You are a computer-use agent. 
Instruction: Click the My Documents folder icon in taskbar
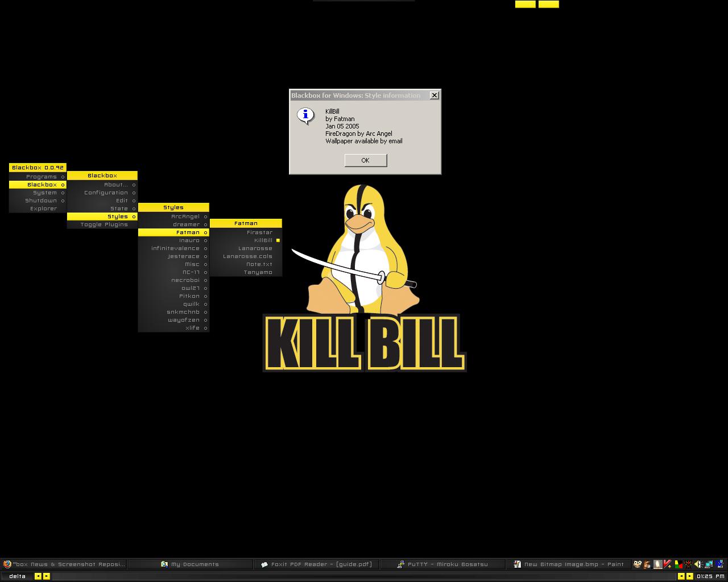(x=164, y=564)
